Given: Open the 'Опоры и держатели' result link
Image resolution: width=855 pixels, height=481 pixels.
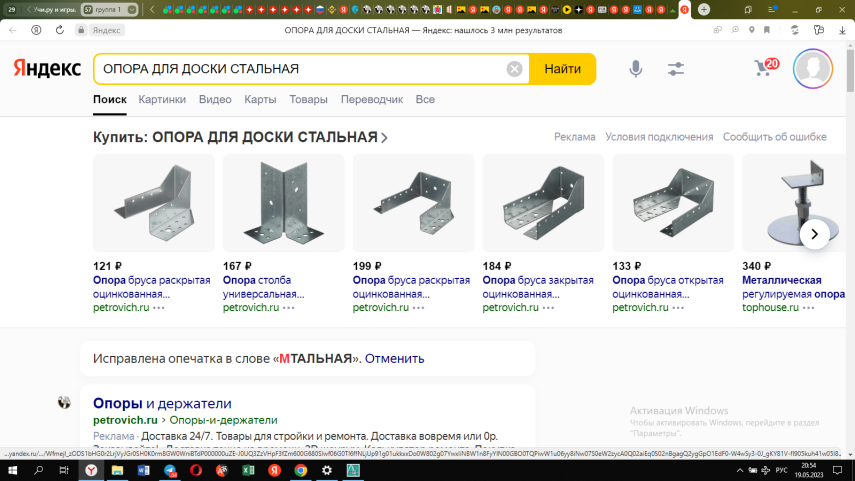Looking at the screenshot, I should [x=162, y=403].
